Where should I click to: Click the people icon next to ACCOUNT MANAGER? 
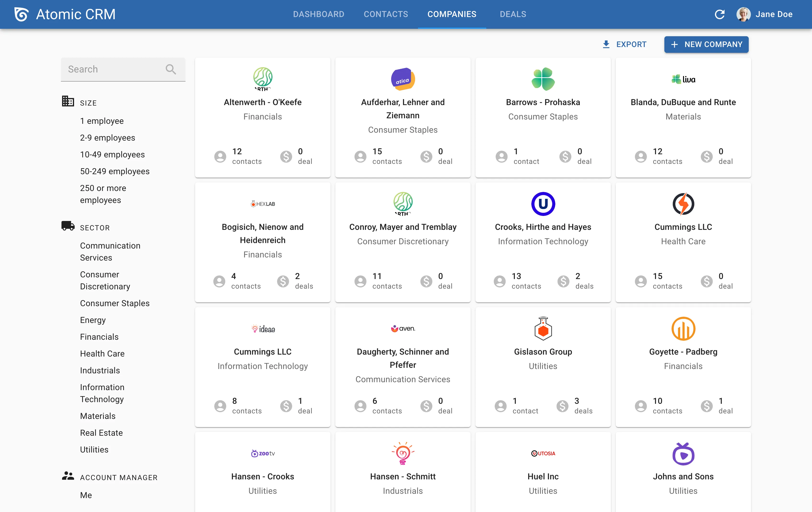(x=68, y=476)
